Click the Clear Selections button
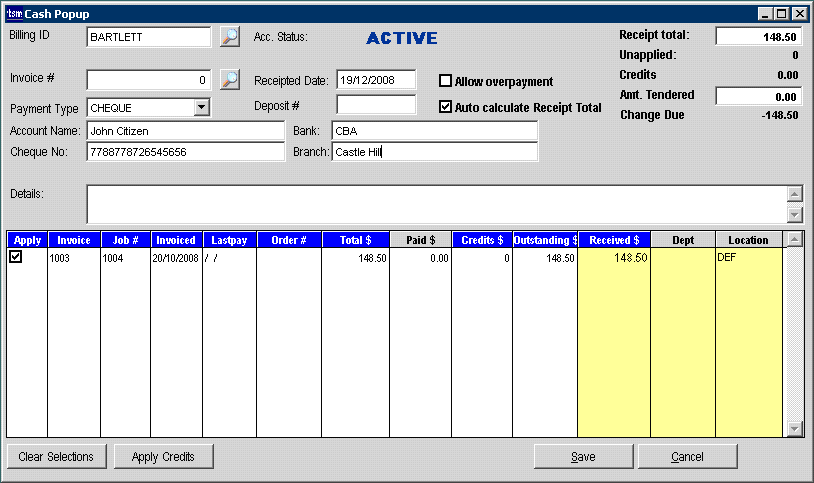The height and width of the screenshot is (483, 814). point(56,457)
